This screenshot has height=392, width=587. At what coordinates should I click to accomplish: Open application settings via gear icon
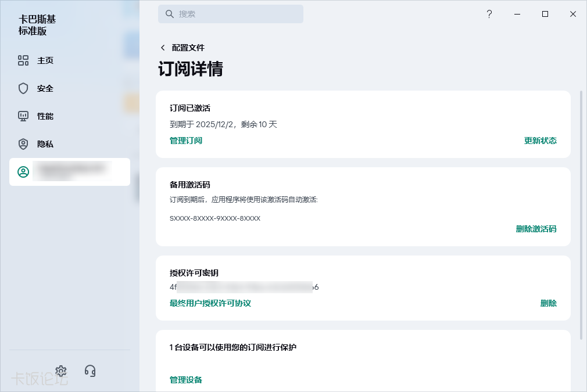pyautogui.click(x=60, y=371)
